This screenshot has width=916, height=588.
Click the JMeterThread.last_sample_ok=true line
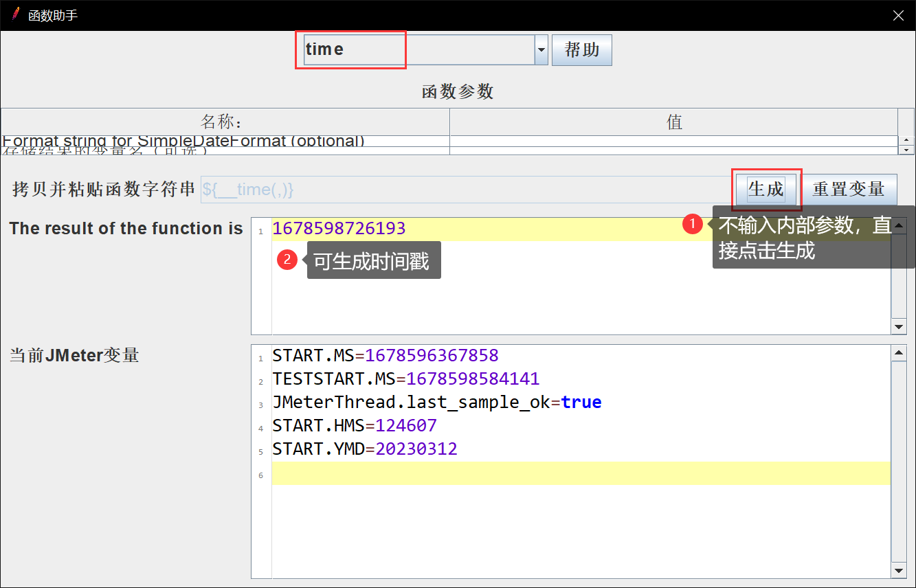[x=436, y=403]
